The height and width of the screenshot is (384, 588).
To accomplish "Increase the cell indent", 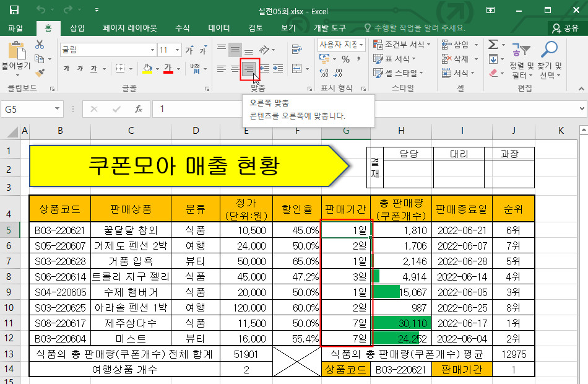I will pos(278,69).
